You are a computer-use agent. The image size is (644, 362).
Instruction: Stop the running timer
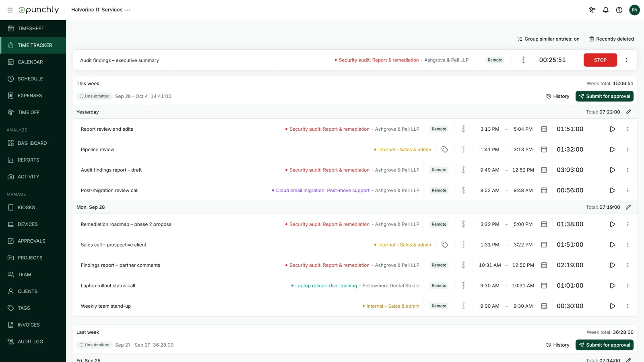(x=600, y=60)
